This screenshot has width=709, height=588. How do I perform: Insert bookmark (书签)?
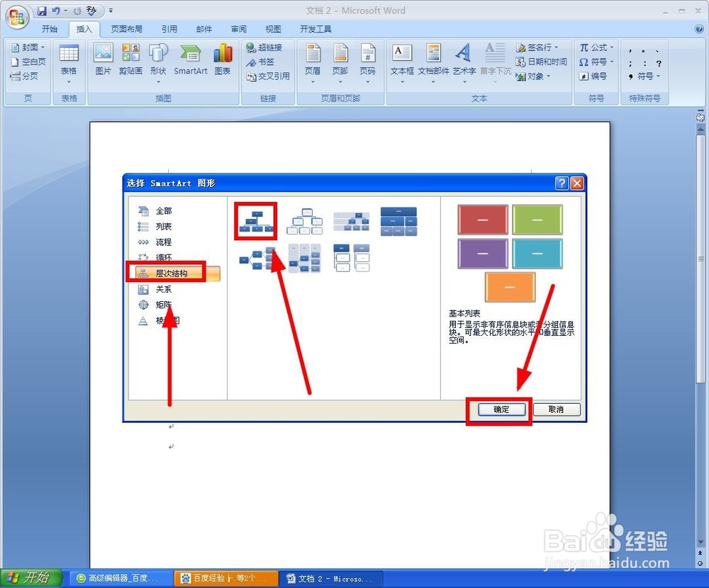pos(260,62)
